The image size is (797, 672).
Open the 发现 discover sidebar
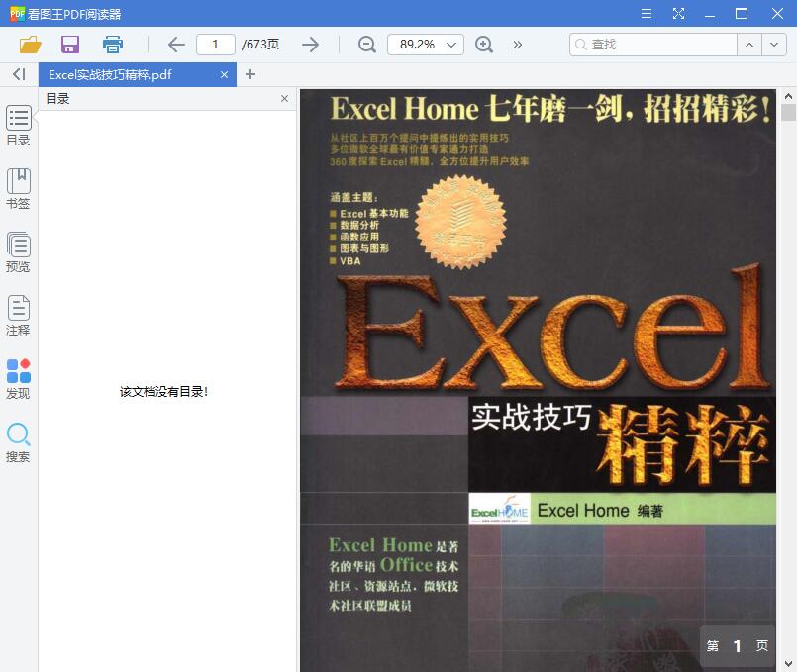click(x=18, y=379)
